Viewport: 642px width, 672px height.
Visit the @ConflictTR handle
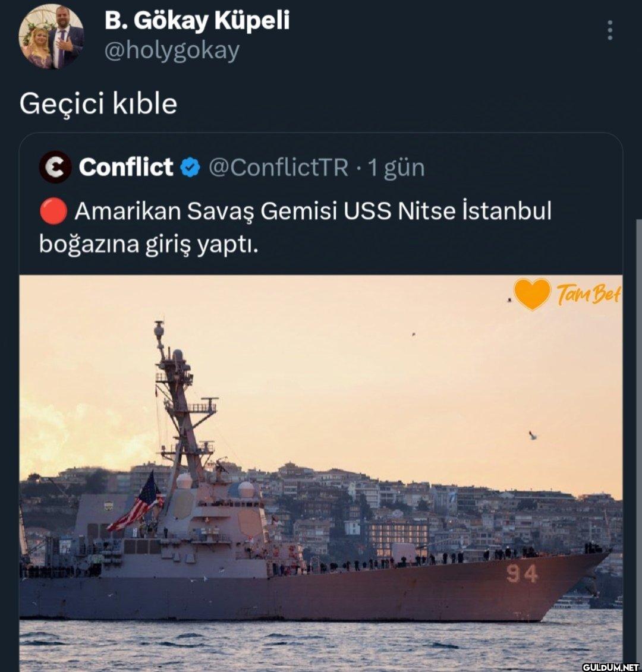click(x=278, y=168)
